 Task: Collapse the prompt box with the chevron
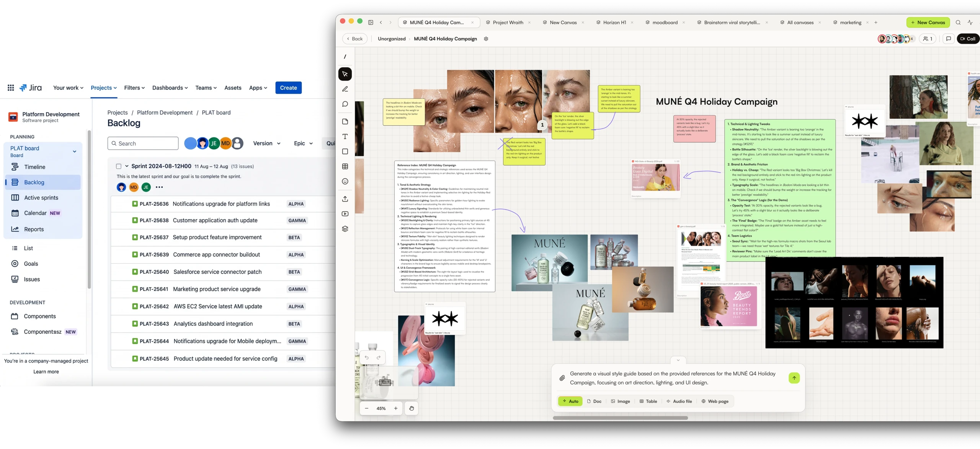pyautogui.click(x=678, y=360)
